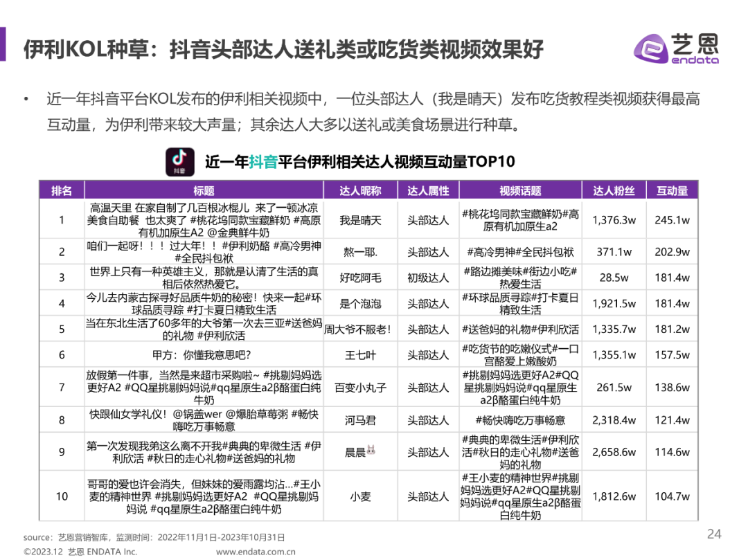The height and width of the screenshot is (560, 748).
Task: Click the title starting 哥哥的爱也许会消失
Action: (204, 496)
